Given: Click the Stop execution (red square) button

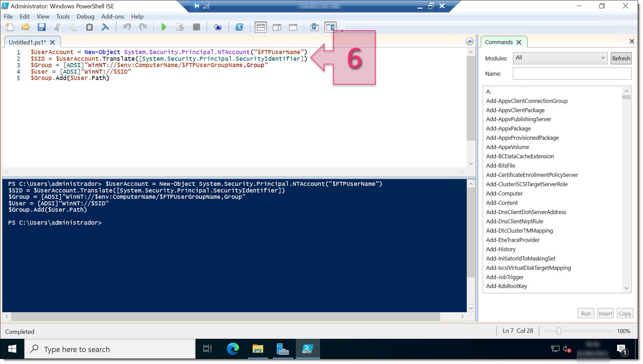Looking at the screenshot, I should click(197, 27).
